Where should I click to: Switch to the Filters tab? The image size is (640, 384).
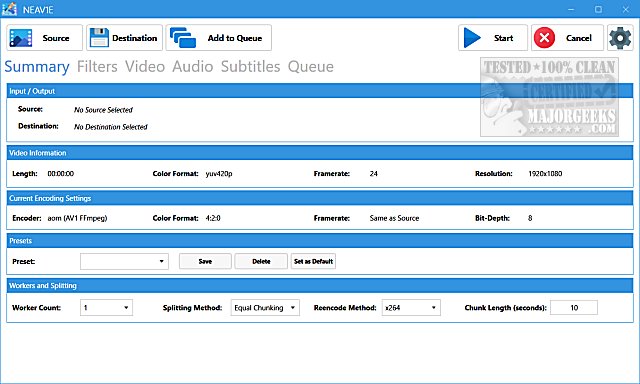point(97,67)
